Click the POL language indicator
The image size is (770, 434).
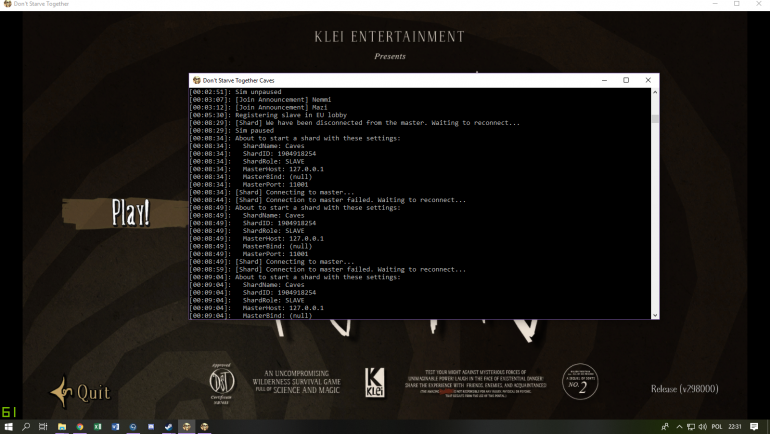pyautogui.click(x=716, y=427)
